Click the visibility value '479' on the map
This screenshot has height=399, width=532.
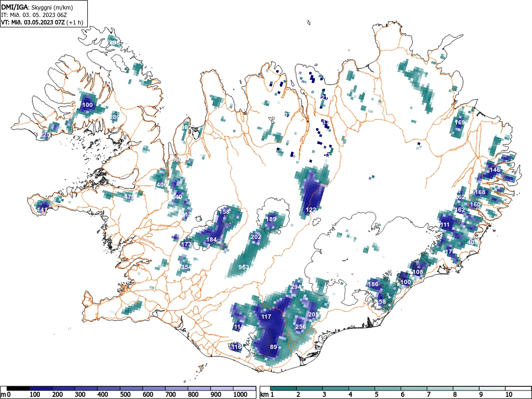[129, 196]
